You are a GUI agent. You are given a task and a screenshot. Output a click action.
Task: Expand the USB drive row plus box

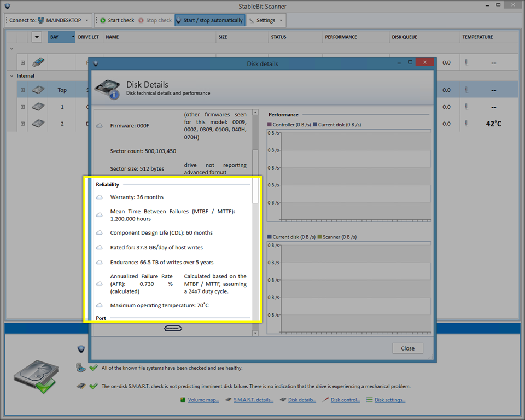[22, 62]
